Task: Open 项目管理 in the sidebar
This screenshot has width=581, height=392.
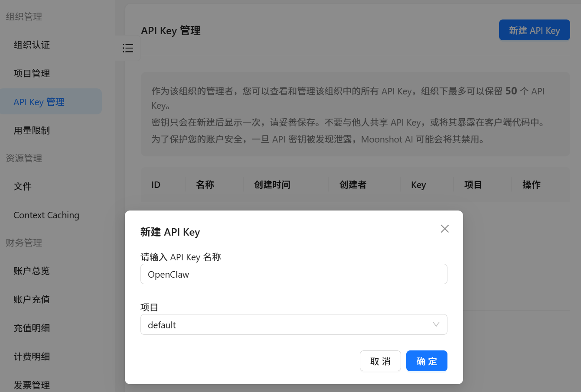Action: click(32, 74)
